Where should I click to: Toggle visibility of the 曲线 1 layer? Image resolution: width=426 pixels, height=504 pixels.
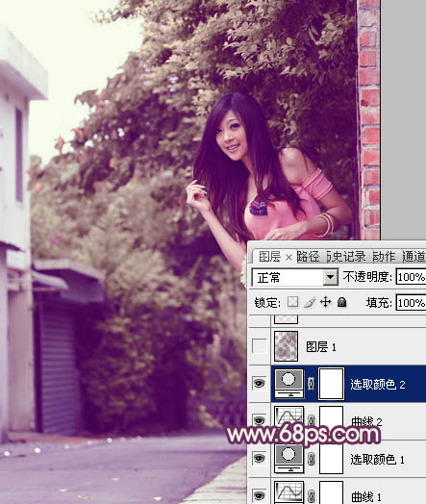tap(260, 495)
